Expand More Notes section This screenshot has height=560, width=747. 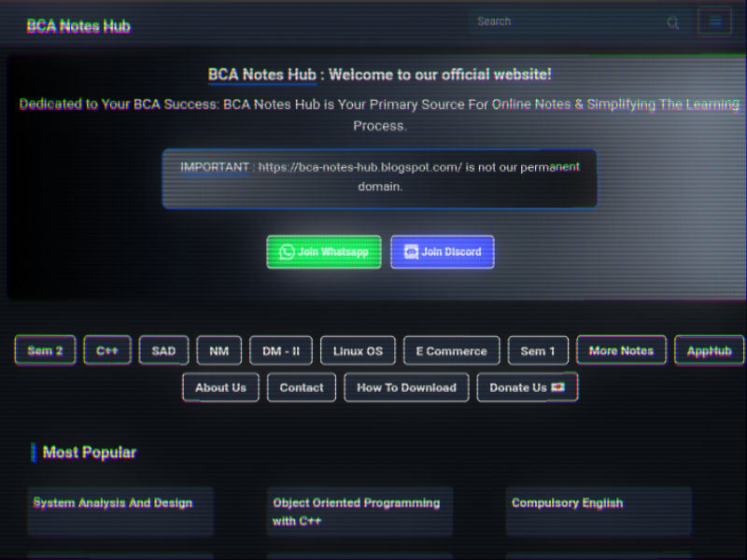[621, 350]
